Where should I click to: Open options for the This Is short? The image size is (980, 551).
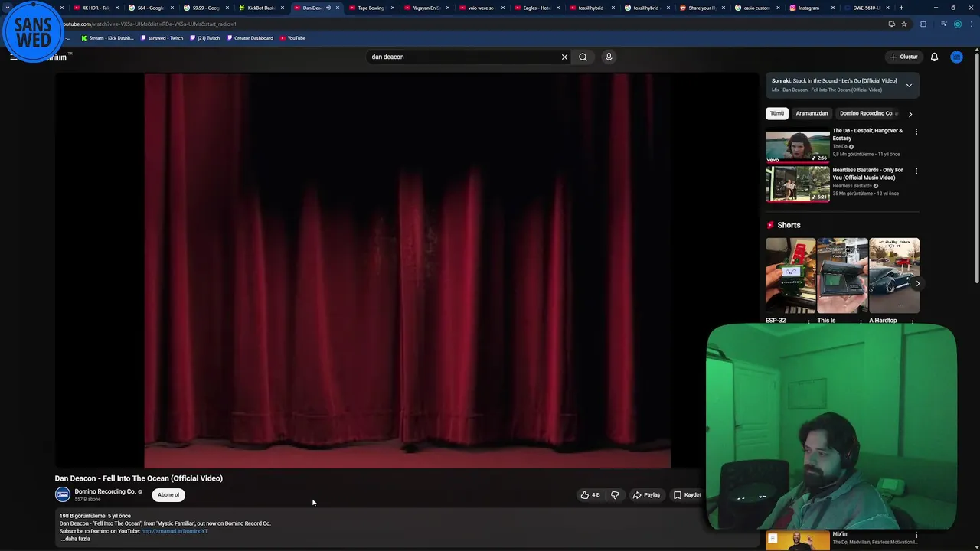[861, 321]
